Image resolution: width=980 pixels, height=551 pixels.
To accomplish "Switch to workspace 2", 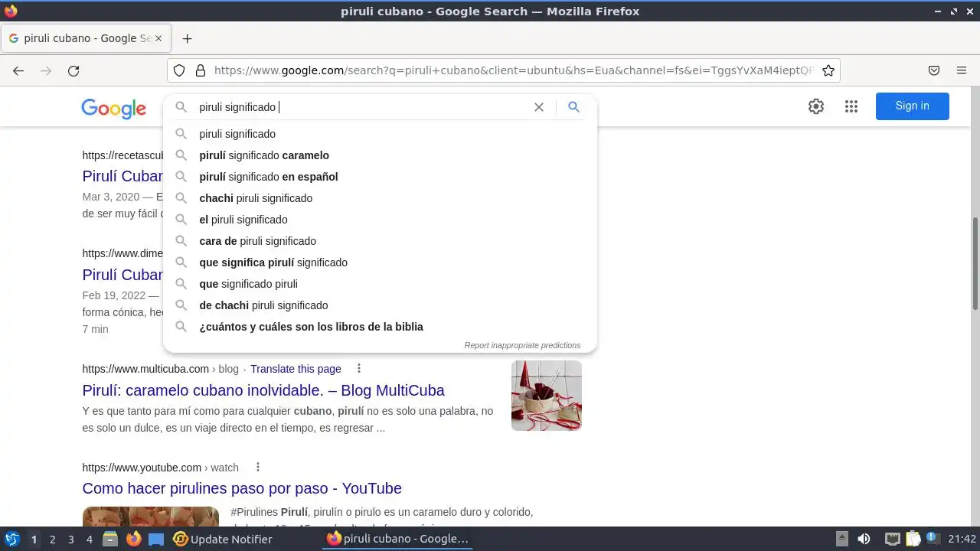I will (52, 540).
